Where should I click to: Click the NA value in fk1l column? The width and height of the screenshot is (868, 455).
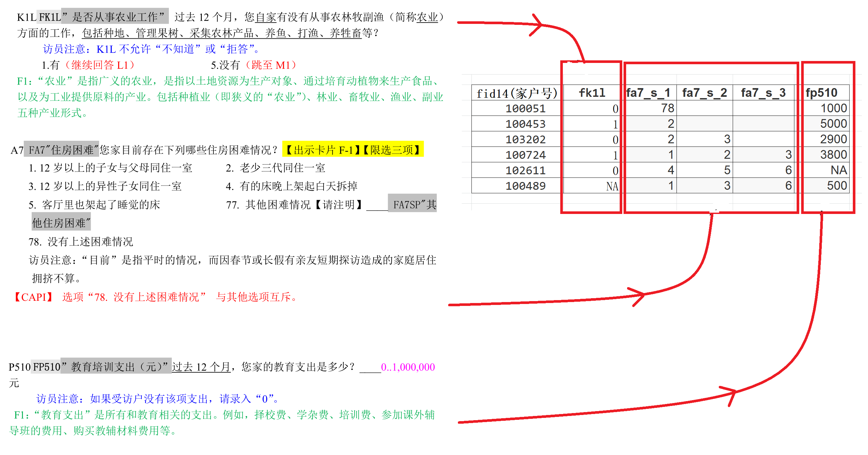[x=612, y=186]
